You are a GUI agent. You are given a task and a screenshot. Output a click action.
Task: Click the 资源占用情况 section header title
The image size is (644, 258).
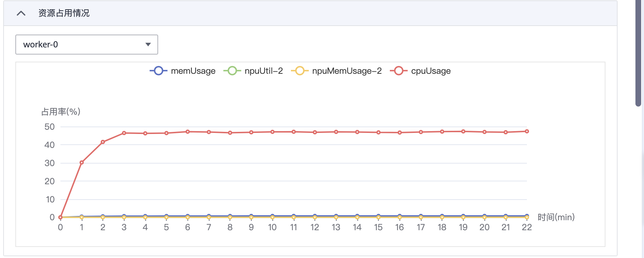click(64, 14)
